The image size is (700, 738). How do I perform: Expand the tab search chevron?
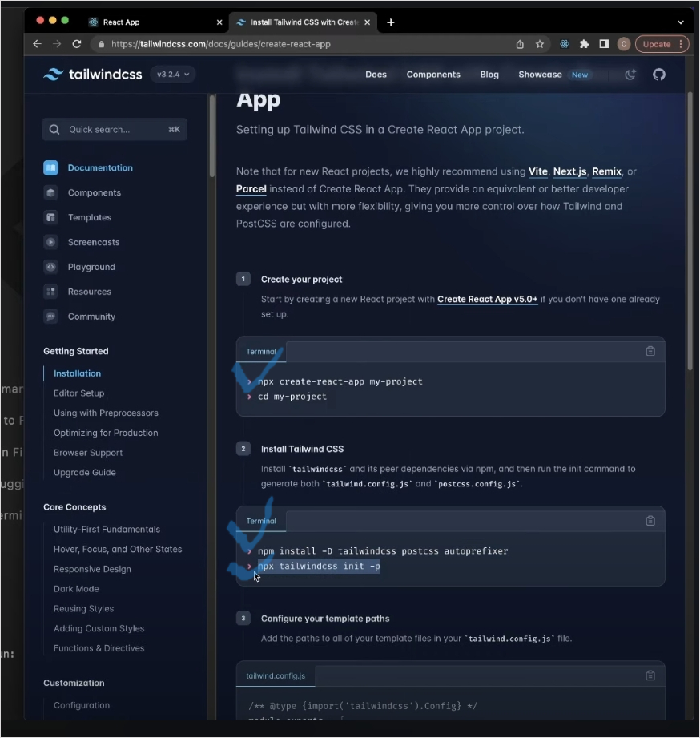pyautogui.click(x=680, y=22)
